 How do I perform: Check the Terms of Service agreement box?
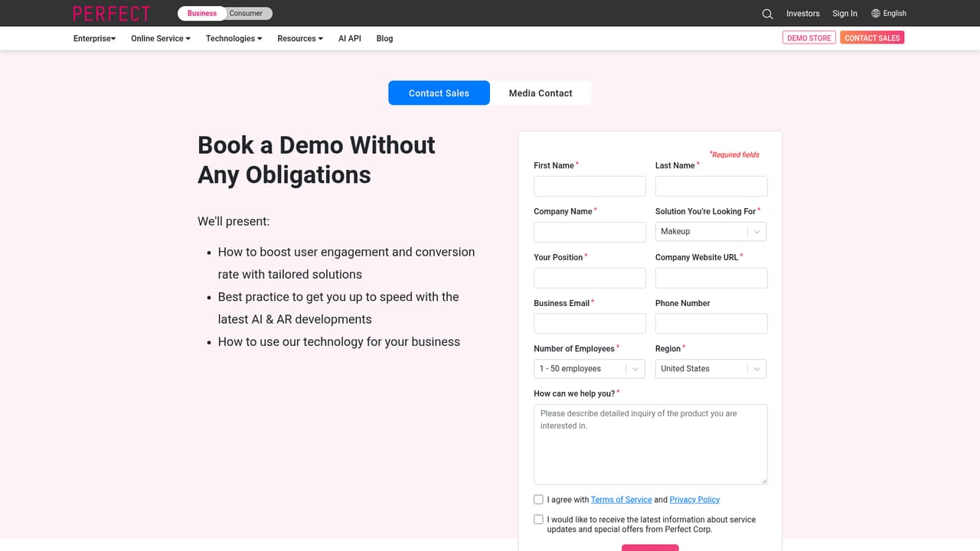pyautogui.click(x=538, y=500)
